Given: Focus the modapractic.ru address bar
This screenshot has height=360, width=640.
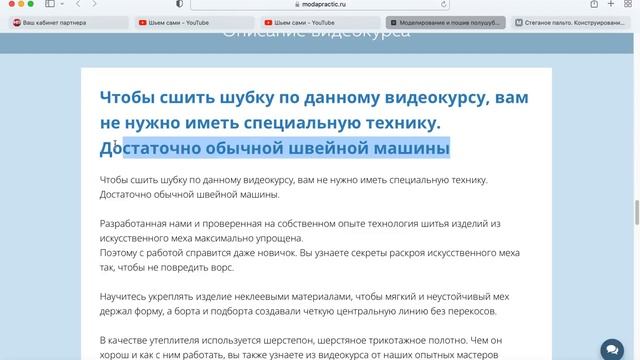Looking at the screenshot, I should pyautogui.click(x=320, y=4).
